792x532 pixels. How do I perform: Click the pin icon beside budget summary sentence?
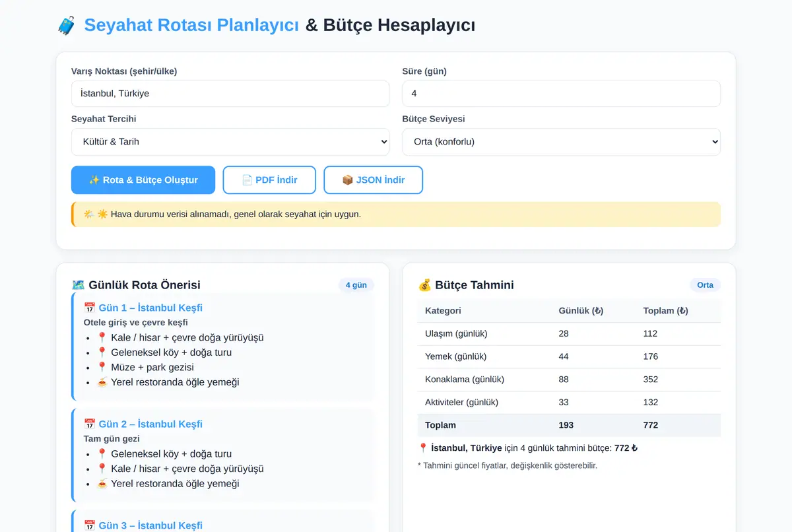click(x=423, y=448)
